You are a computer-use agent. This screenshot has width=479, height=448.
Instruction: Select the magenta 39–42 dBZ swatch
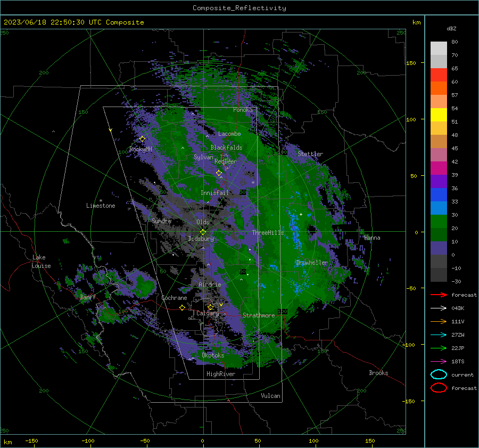(x=439, y=168)
